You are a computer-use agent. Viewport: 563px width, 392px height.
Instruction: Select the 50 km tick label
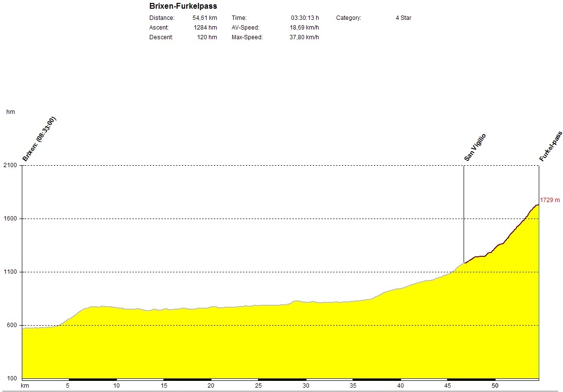pyautogui.click(x=495, y=386)
